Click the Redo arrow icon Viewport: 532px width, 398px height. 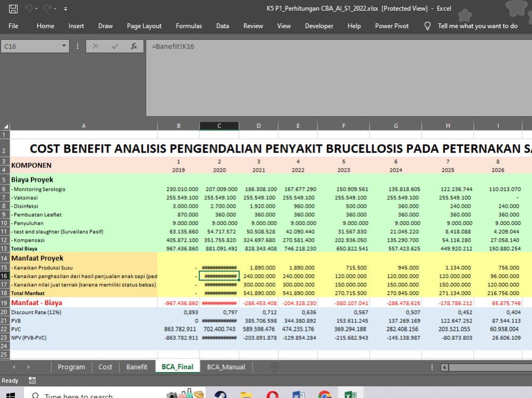[47, 9]
